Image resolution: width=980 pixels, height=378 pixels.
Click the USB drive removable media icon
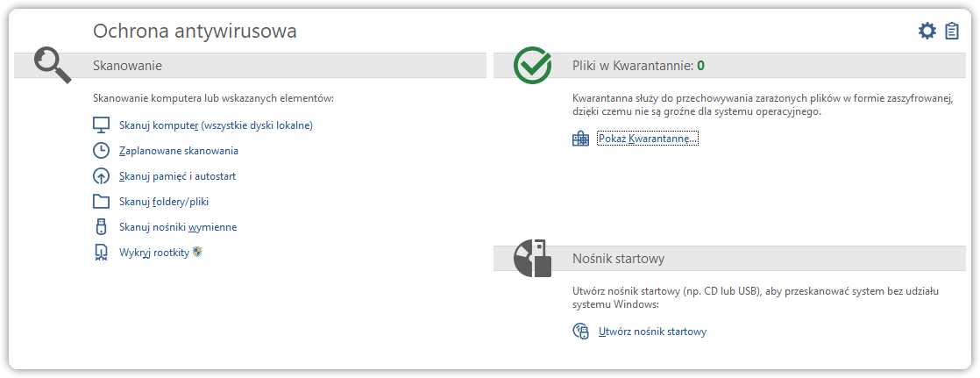coord(101,226)
